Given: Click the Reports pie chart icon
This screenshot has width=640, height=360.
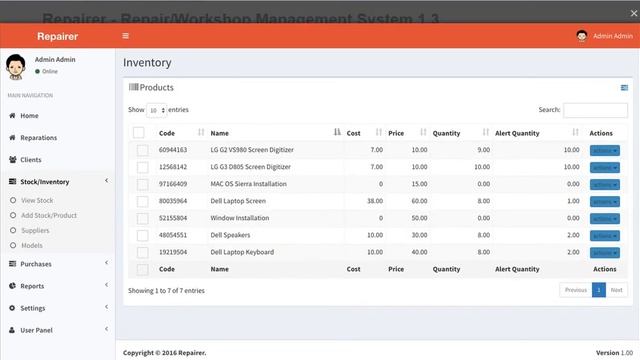Looking at the screenshot, I should point(12,286).
